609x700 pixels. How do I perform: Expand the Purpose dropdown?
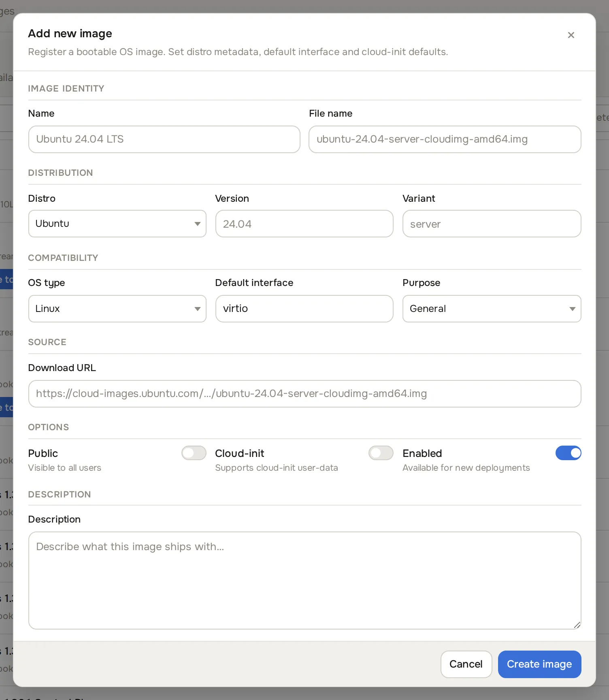pyautogui.click(x=492, y=309)
